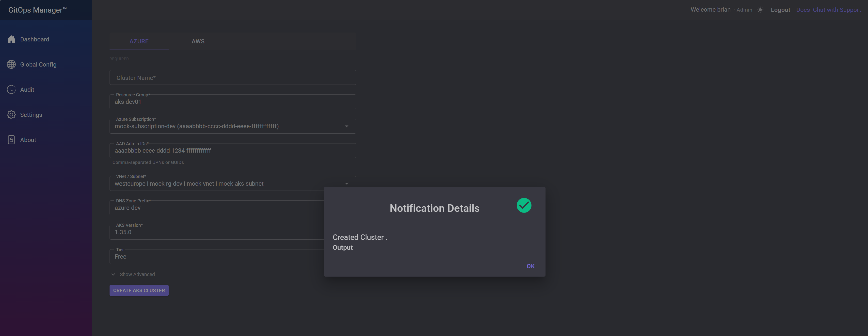Click the 'REQUIRED' section label
This screenshot has width=868, height=336.
tap(119, 59)
